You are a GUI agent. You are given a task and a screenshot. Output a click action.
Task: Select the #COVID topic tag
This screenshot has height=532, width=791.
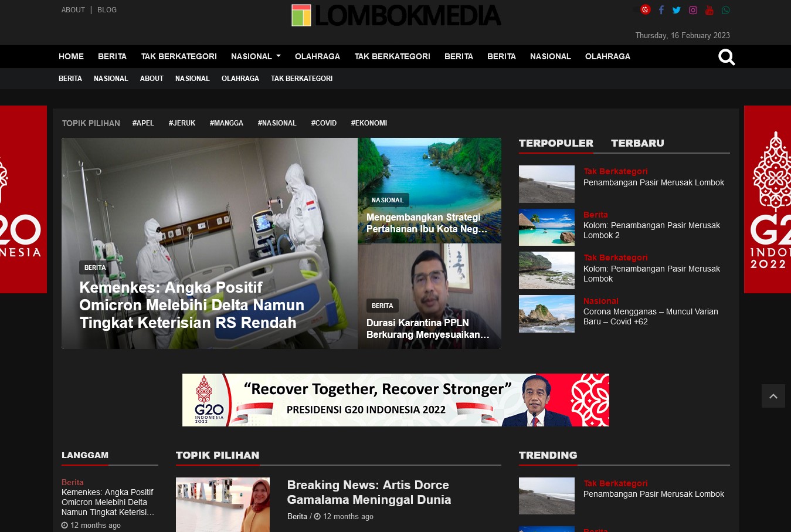click(x=324, y=123)
